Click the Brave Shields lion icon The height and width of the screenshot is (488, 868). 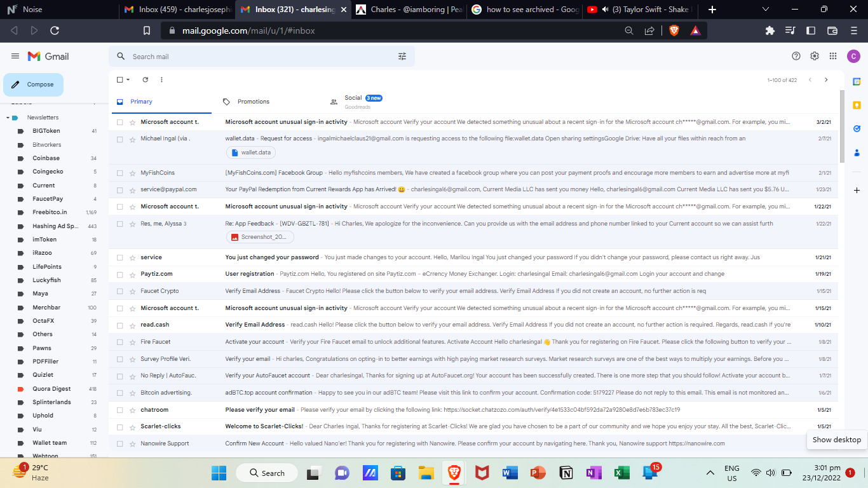(x=674, y=30)
